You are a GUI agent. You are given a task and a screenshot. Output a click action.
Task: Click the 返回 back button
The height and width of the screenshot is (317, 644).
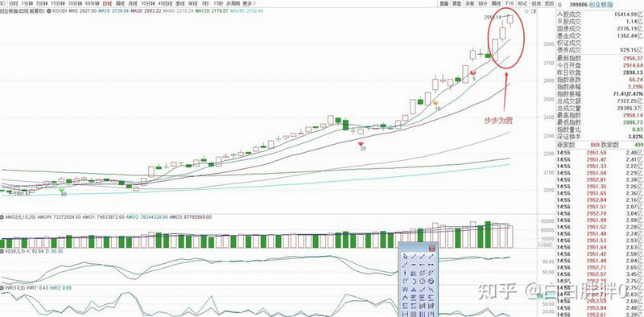(x=549, y=3)
